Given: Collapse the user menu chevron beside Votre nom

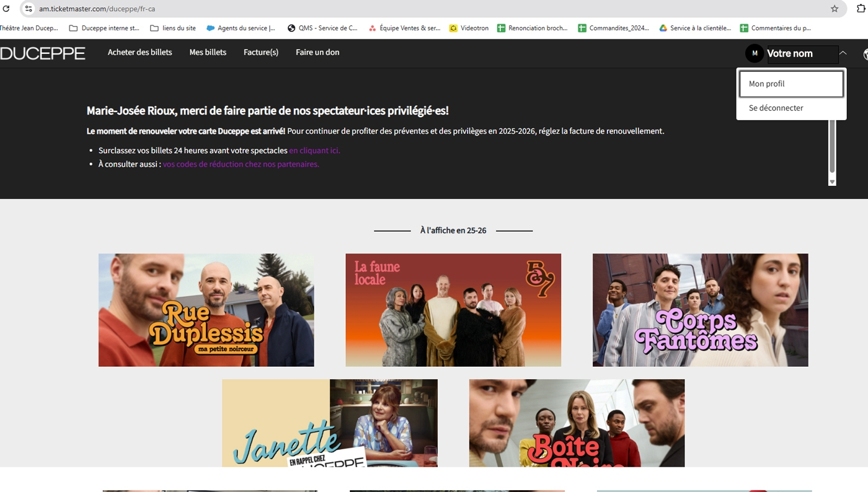Looking at the screenshot, I should pyautogui.click(x=843, y=53).
